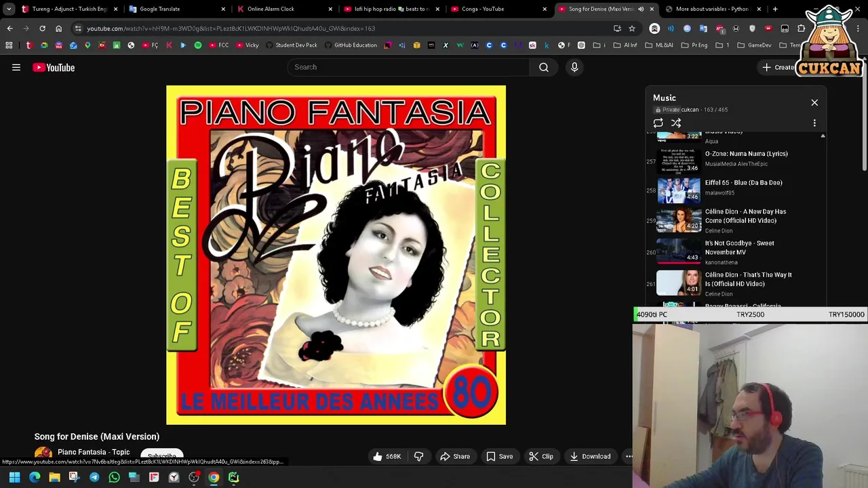Viewport: 868px width, 488px height.
Task: Open the Eiffel 65 video thumbnail
Action: [678, 189]
